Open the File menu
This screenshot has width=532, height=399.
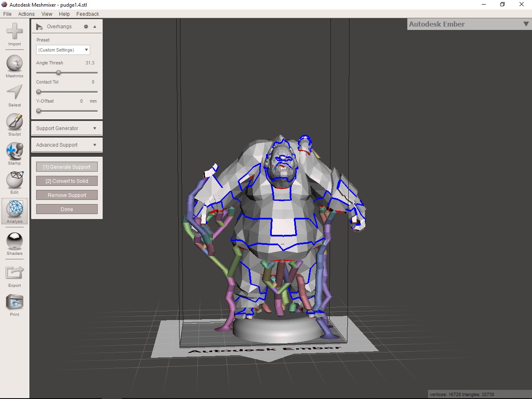click(7, 14)
